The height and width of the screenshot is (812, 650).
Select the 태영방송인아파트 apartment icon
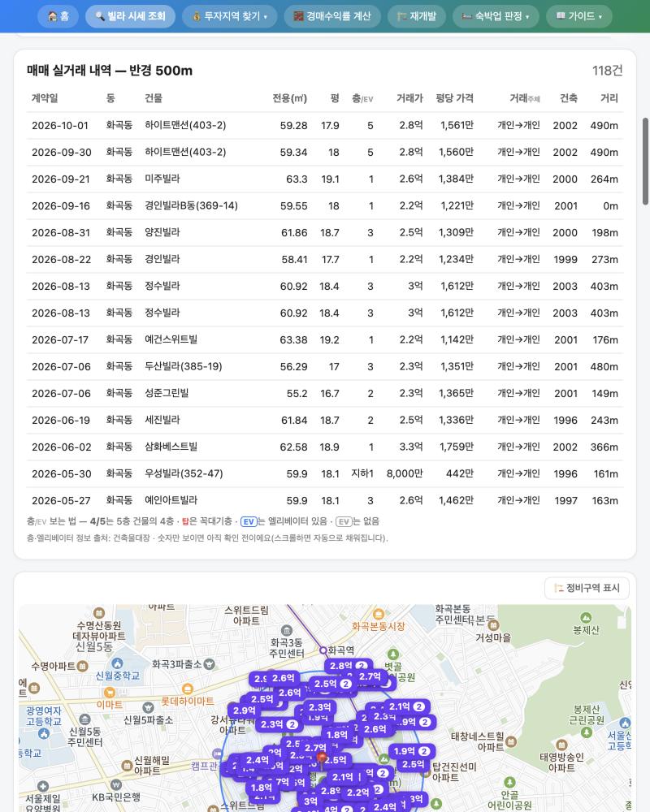pyautogui.click(x=561, y=745)
